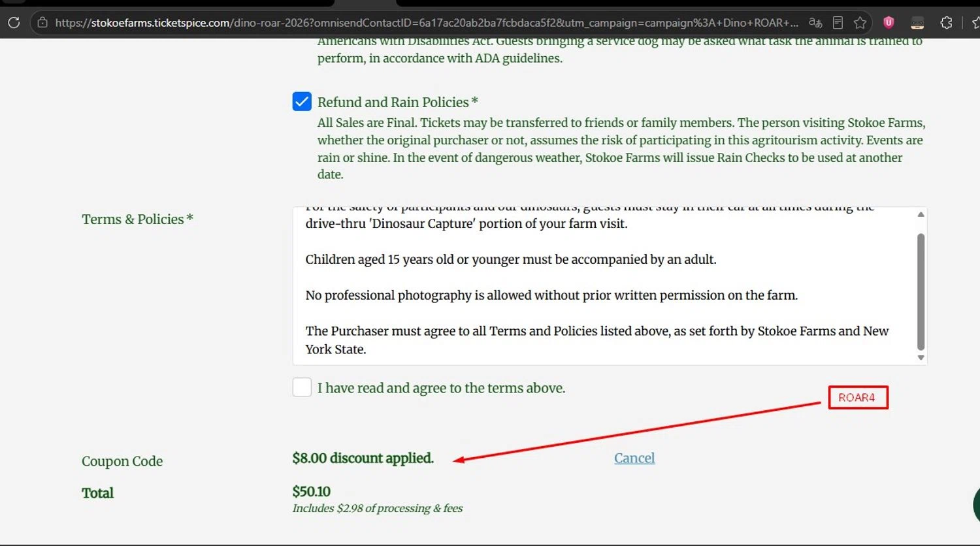Click 'All Sales are Final' policy paragraph
Viewport: 980px width, 546px height.
coord(621,148)
